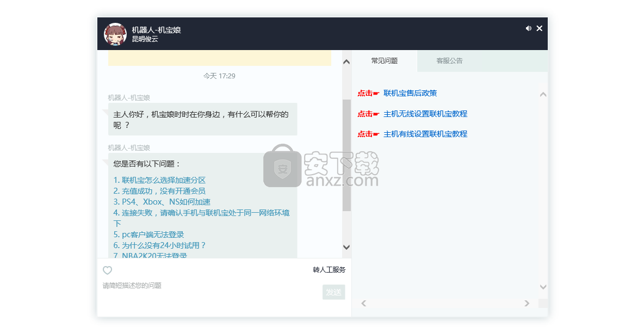Close the chat window
This screenshot has width=644, height=333.
click(x=539, y=28)
